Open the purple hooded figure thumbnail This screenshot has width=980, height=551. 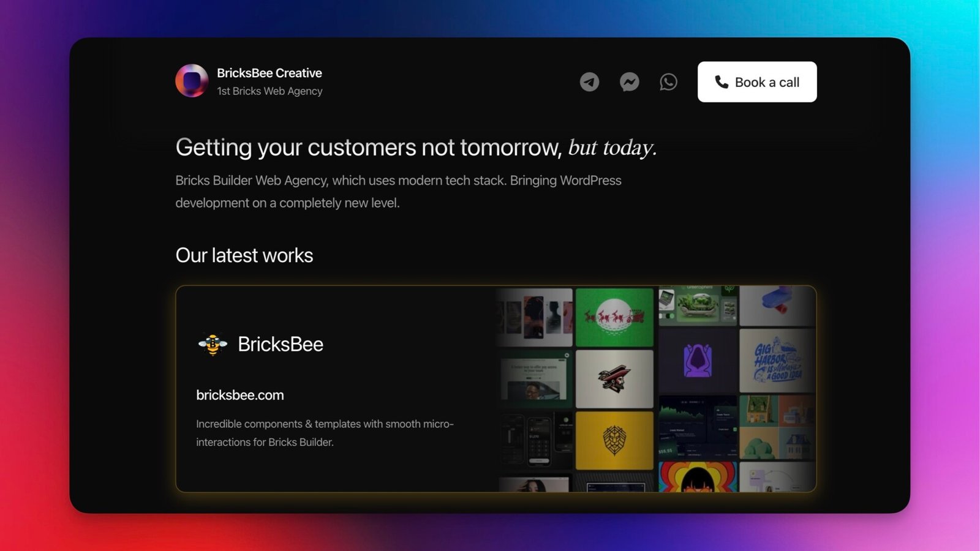click(698, 361)
